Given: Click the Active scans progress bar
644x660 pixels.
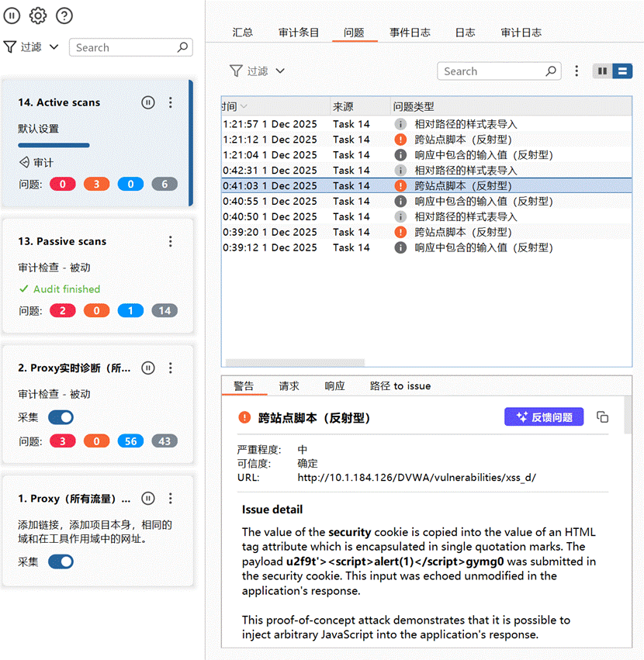Looking at the screenshot, I should pos(54,145).
